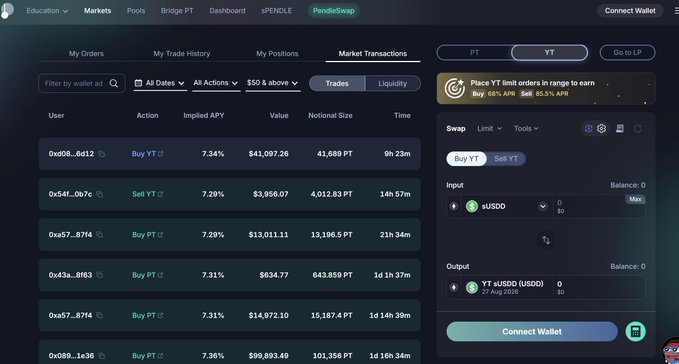Screen dimensions: 679x364
Task: Click the blue auto-routing icon beside the gear
Action: [x=588, y=129]
